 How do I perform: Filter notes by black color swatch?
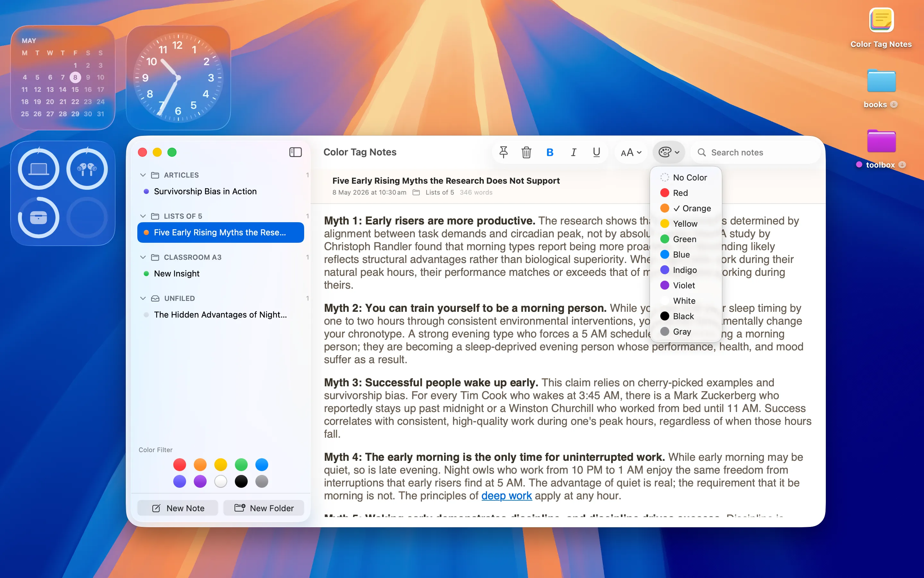coord(241,481)
